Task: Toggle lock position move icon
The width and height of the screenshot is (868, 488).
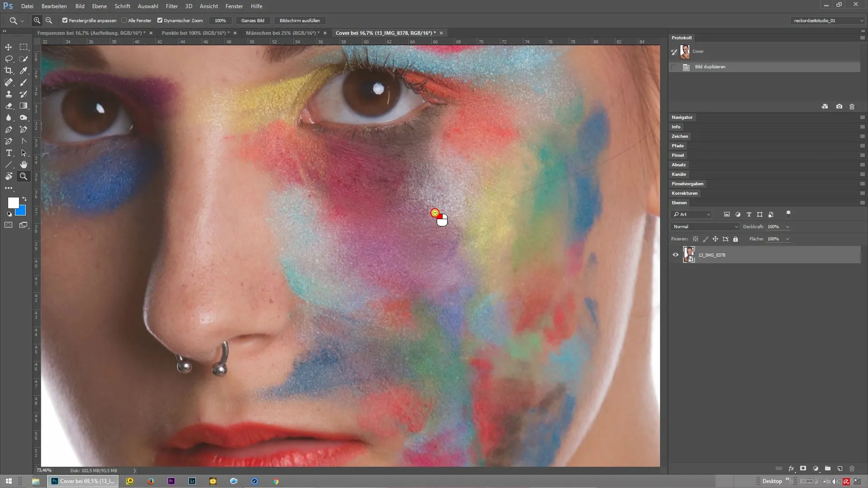Action: (x=715, y=239)
